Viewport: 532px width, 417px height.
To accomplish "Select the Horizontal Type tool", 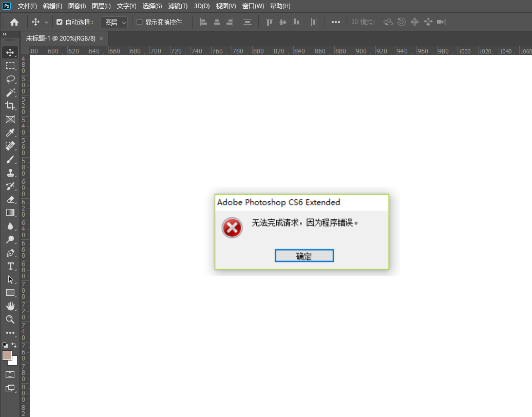I will click(10, 266).
